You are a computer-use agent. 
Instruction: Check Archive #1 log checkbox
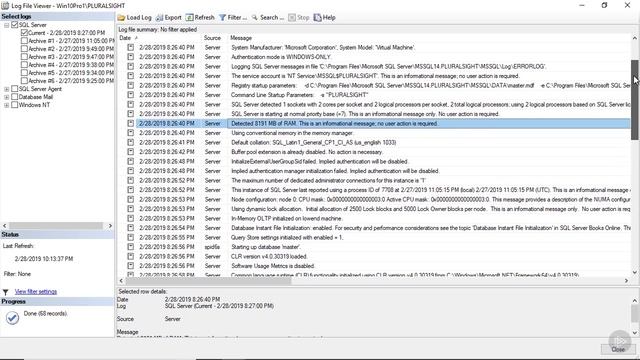24,41
